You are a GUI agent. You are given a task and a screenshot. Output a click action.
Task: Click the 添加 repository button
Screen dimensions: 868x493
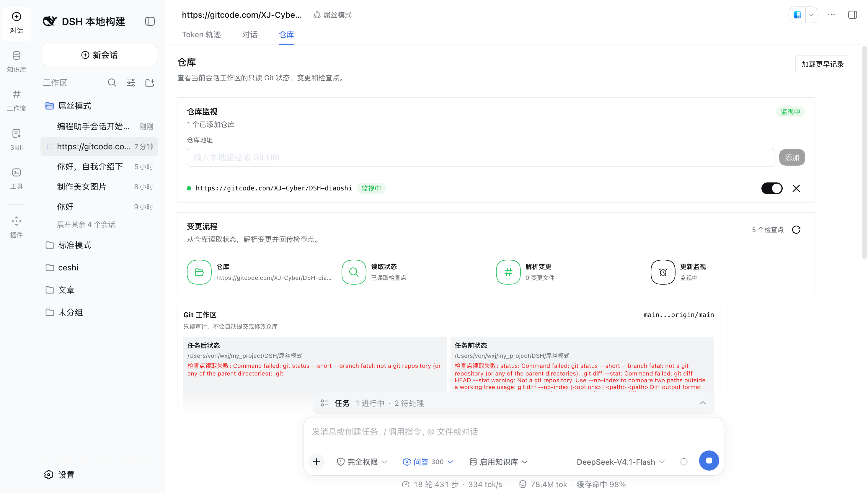click(x=792, y=157)
